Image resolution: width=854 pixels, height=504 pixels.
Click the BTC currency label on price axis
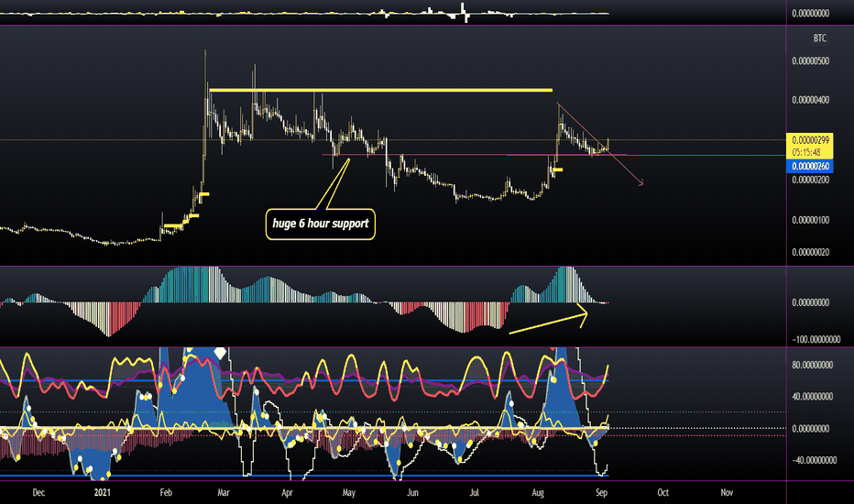pyautogui.click(x=819, y=38)
